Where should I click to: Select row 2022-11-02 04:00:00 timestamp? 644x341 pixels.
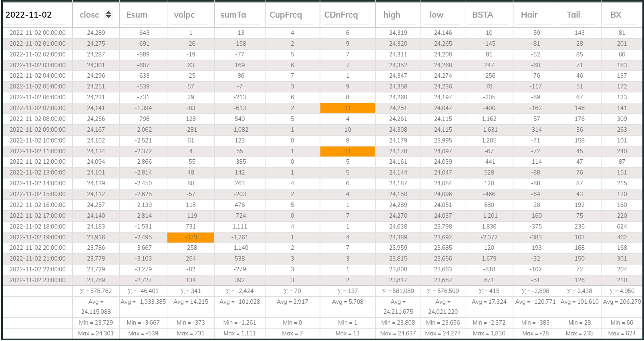coord(38,76)
